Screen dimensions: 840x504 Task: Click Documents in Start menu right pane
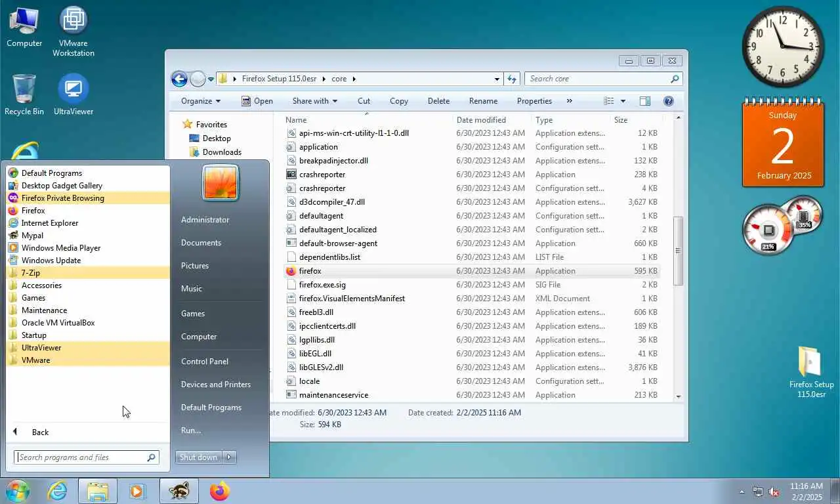point(201,243)
